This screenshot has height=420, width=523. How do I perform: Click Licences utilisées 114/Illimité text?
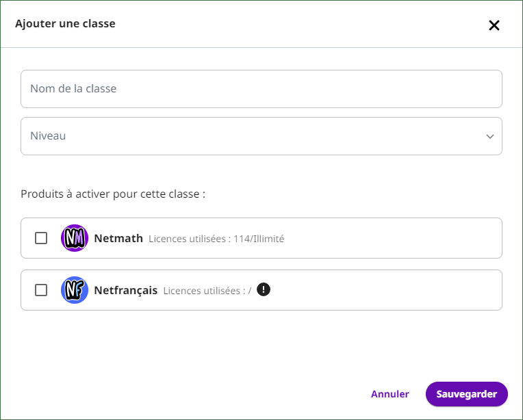[x=216, y=239]
